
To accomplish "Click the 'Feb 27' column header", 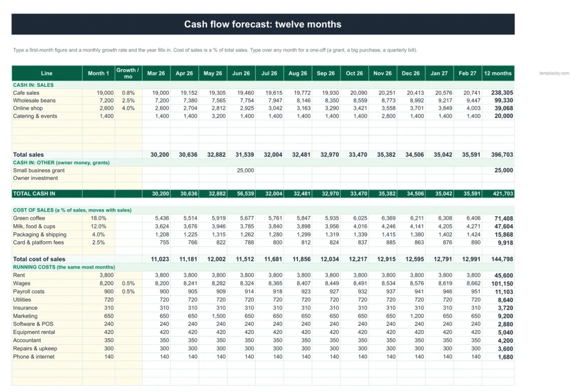I will (467, 73).
